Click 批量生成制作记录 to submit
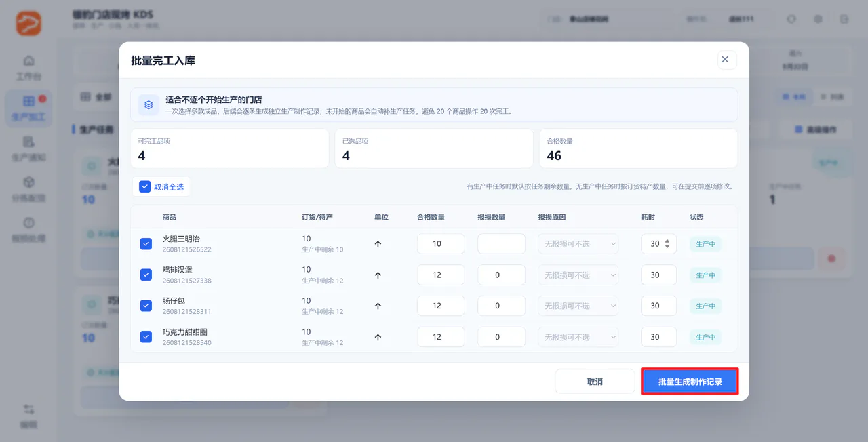This screenshot has width=868, height=442. pyautogui.click(x=690, y=382)
